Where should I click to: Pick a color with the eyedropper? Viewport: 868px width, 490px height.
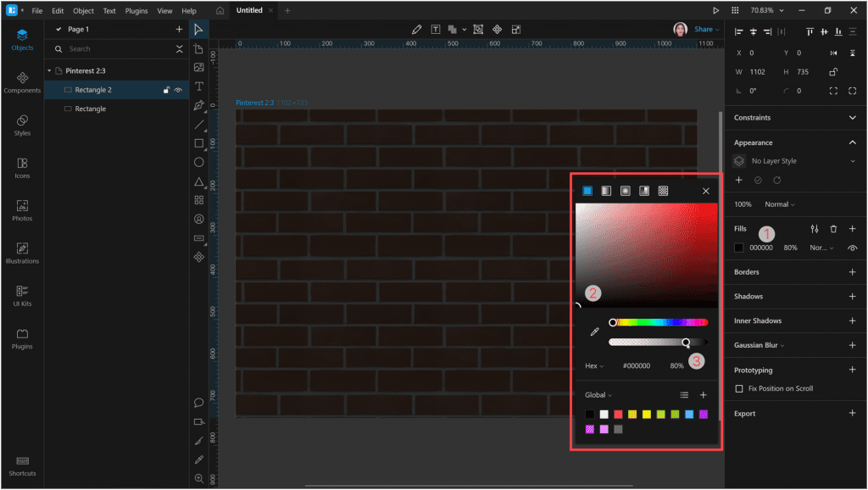point(594,331)
